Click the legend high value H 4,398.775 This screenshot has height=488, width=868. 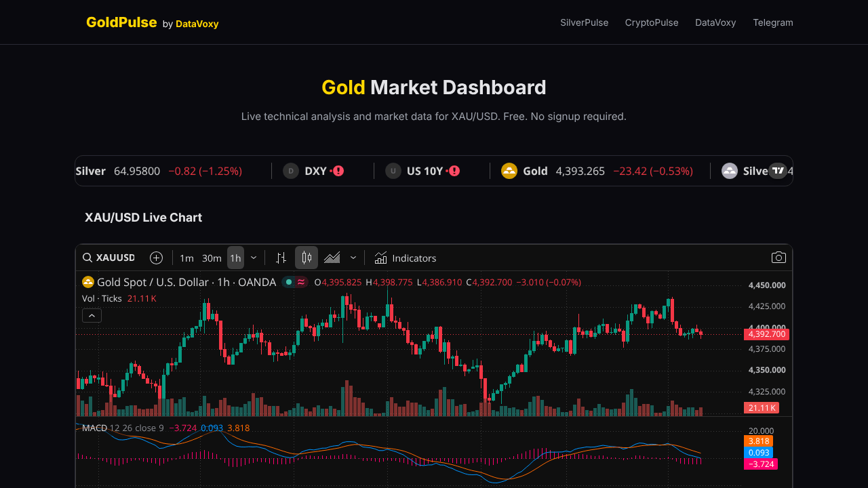click(389, 282)
